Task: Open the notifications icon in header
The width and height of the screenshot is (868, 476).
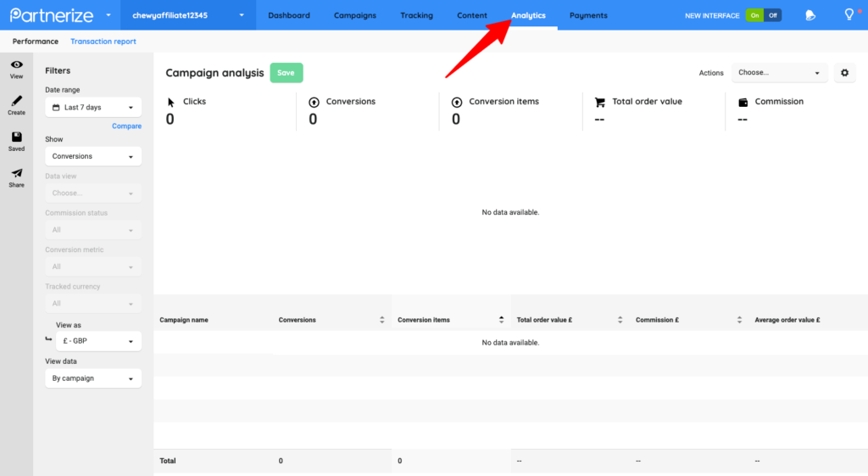Action: [810, 15]
